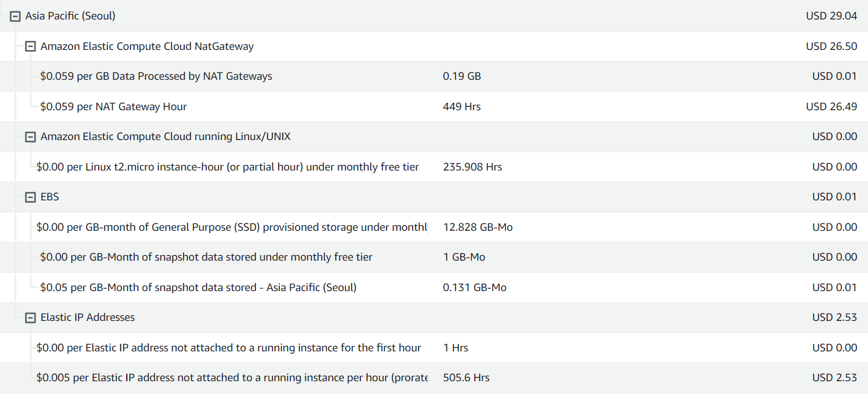Collapse Amazon Elastic Compute Cloud NatGateway group
Screen dimensions: 868x394
(x=30, y=46)
